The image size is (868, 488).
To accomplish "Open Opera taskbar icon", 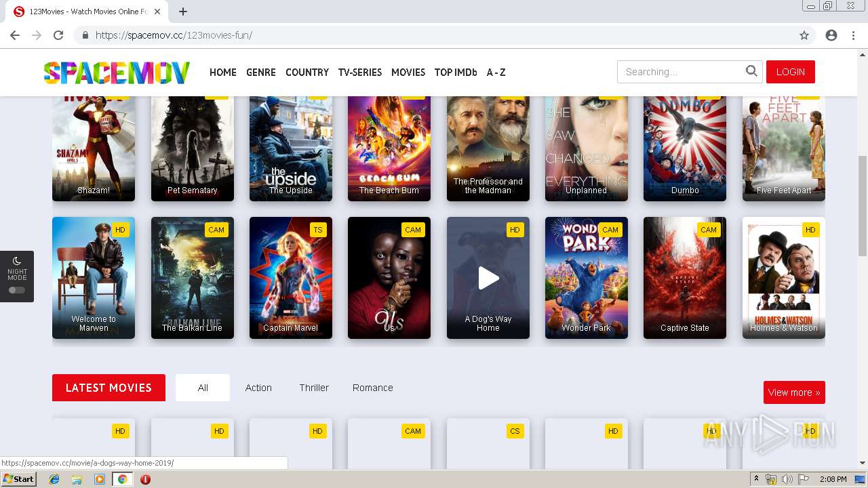I will pyautogui.click(x=145, y=479).
